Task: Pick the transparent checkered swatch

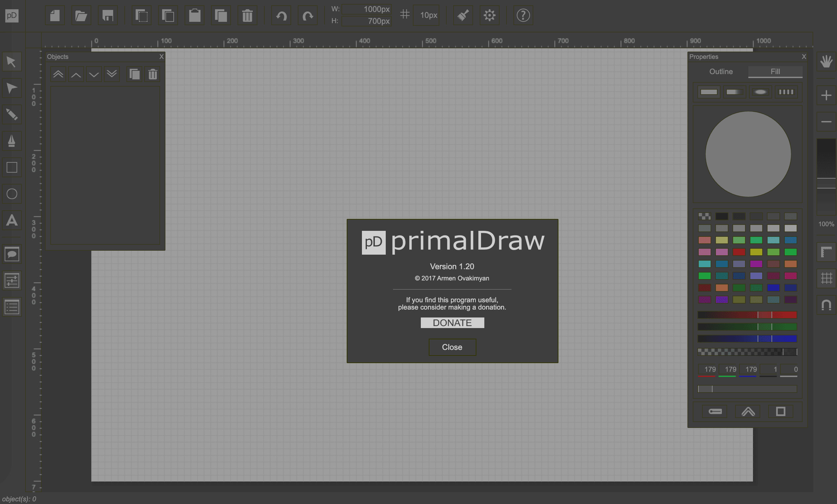Action: coord(705,216)
